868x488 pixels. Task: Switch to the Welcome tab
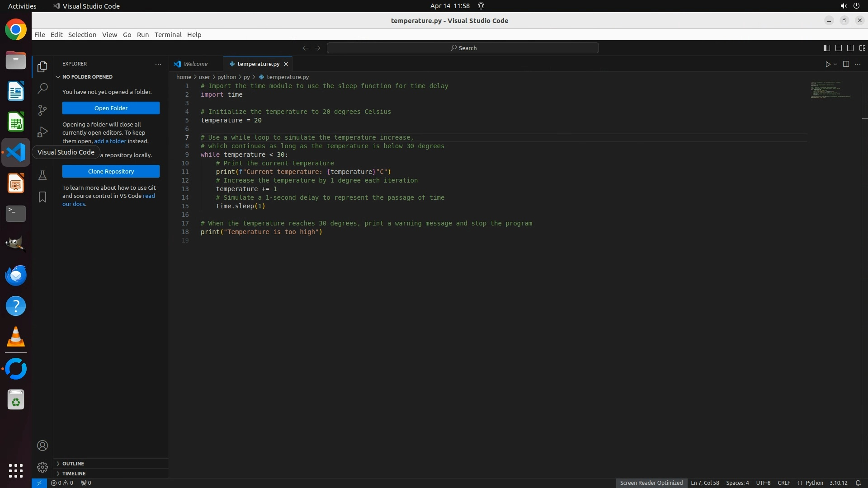[195, 64]
